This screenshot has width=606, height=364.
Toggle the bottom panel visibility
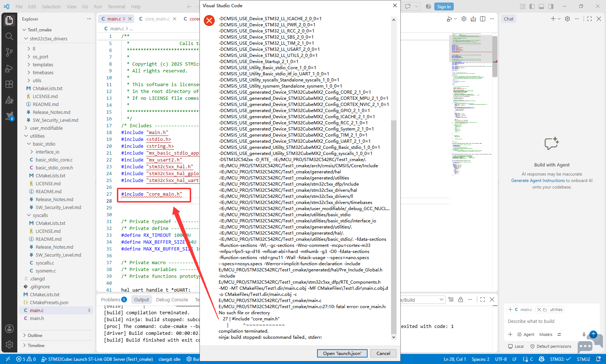(541, 6)
